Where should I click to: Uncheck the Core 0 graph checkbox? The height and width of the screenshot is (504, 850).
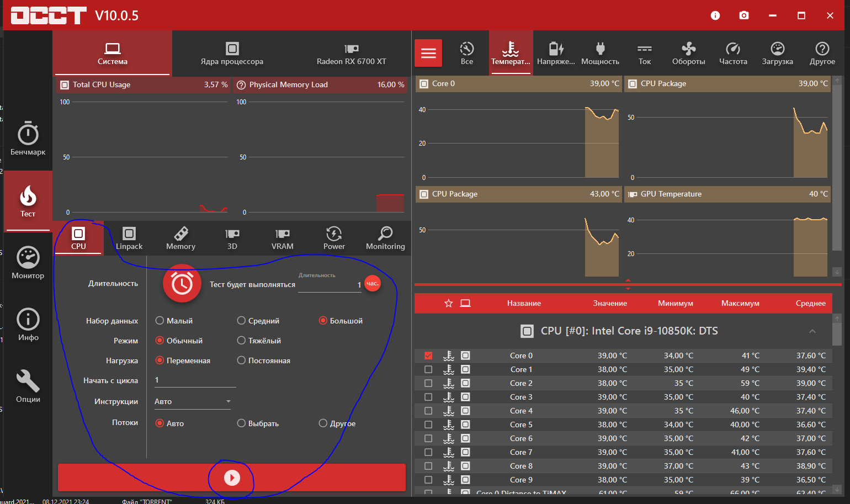428,356
